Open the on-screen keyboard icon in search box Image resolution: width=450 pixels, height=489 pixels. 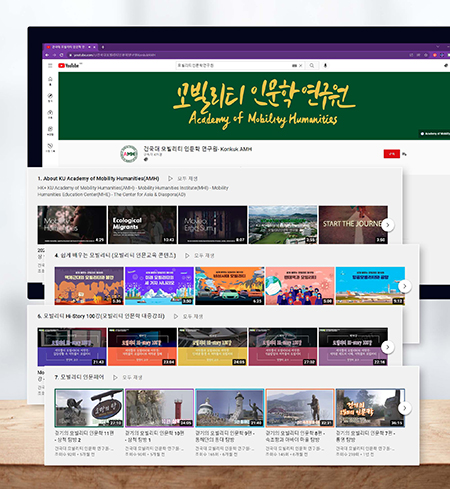pos(294,66)
